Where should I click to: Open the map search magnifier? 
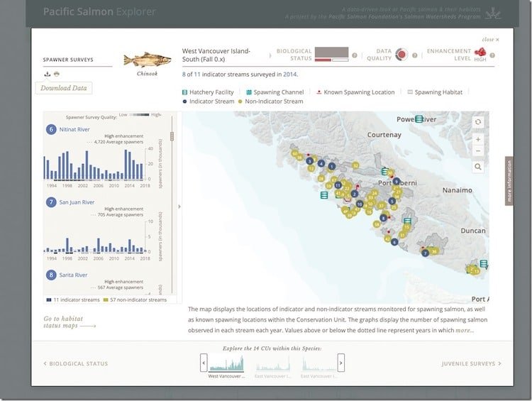coord(478,167)
